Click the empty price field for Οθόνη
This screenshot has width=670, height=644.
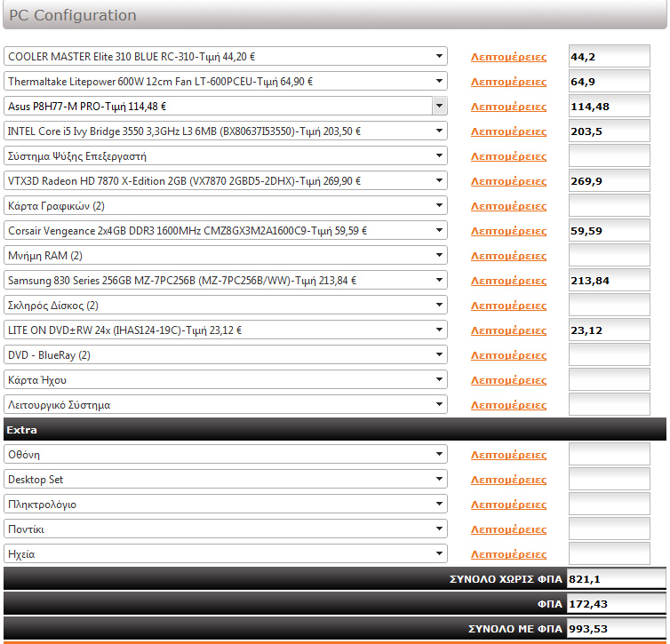click(610, 454)
